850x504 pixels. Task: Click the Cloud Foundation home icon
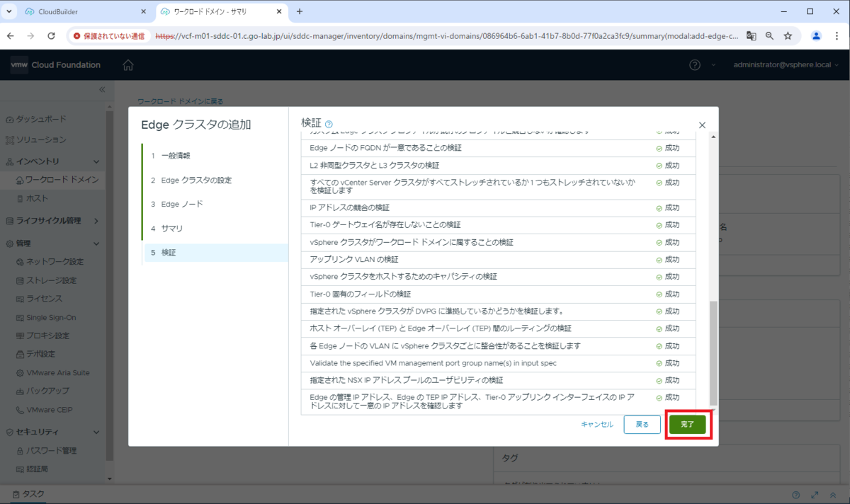click(127, 65)
